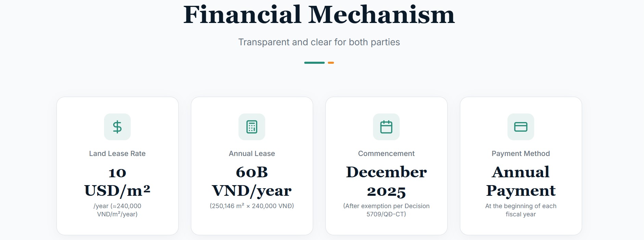
Task: Click 'At the beginning of each fiscal year'
Action: 521,210
